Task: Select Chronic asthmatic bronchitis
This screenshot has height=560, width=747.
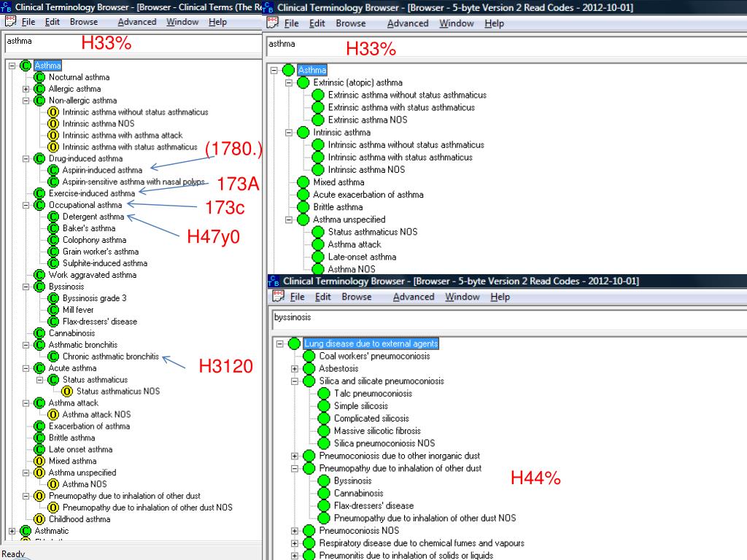Action: tap(111, 356)
